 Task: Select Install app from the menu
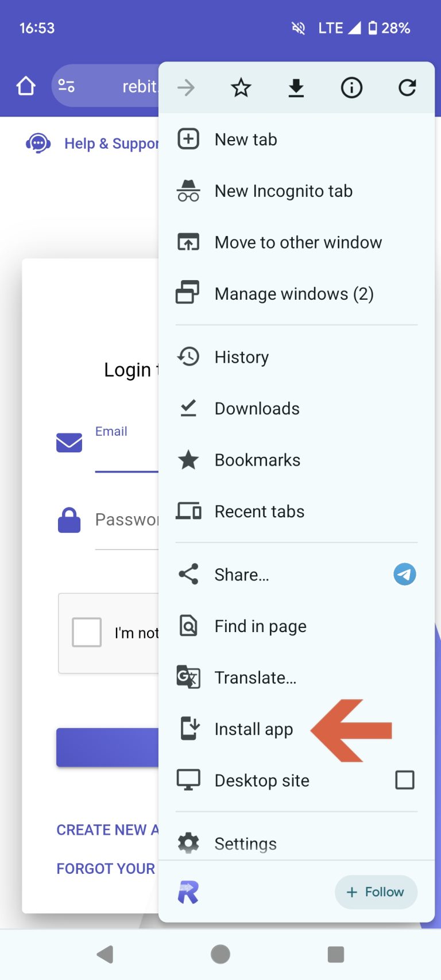[253, 729]
